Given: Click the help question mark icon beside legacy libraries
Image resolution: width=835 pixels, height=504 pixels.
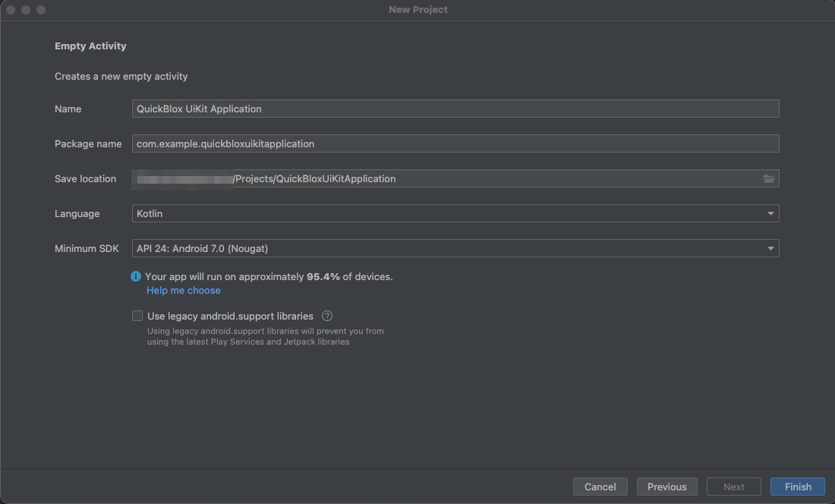Looking at the screenshot, I should [327, 316].
